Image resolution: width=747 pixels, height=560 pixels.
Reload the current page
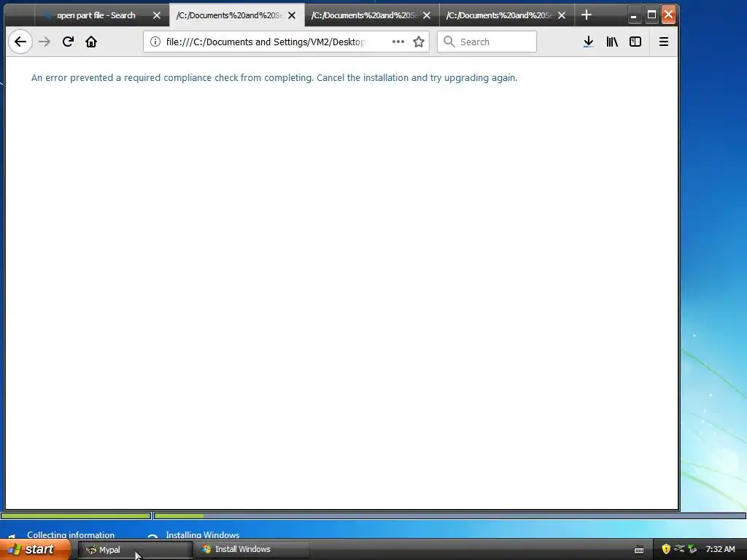(68, 42)
